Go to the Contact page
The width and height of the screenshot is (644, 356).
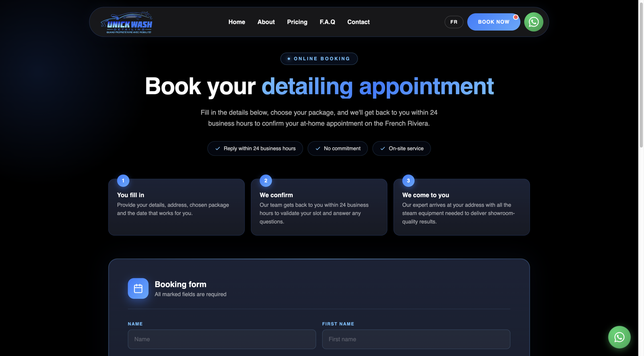pos(358,22)
